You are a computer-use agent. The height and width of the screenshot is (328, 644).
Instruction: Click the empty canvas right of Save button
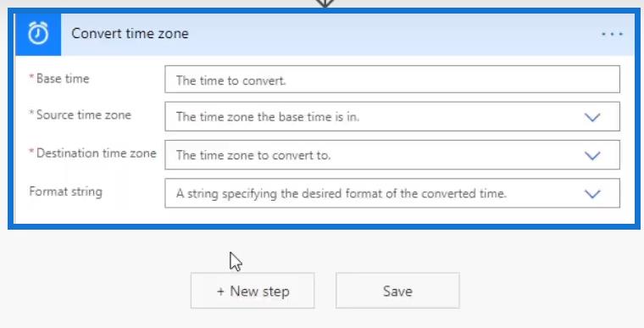pos(550,291)
